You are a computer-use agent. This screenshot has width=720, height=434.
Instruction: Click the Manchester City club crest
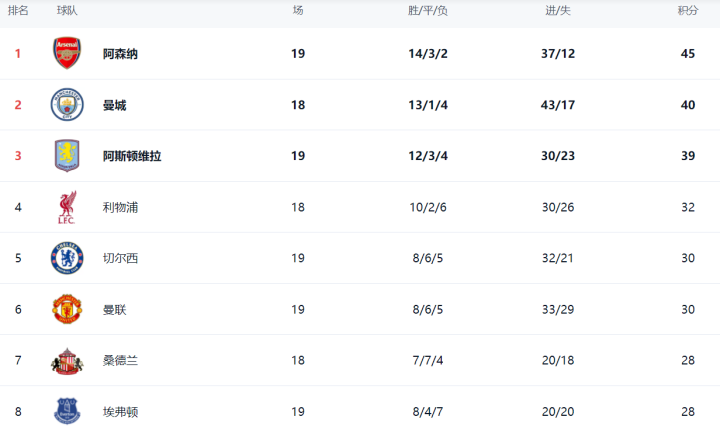coord(67,105)
